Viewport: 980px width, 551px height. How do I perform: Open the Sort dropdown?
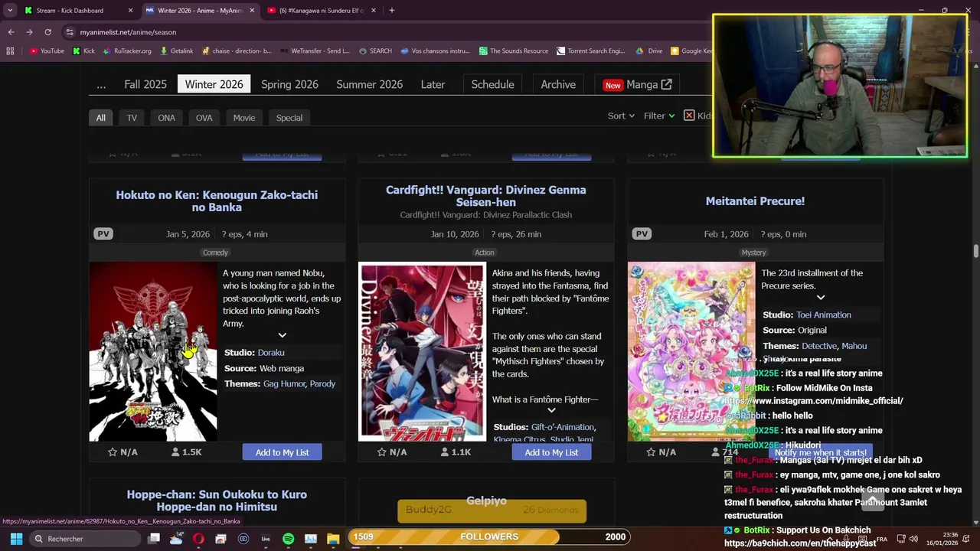point(621,116)
